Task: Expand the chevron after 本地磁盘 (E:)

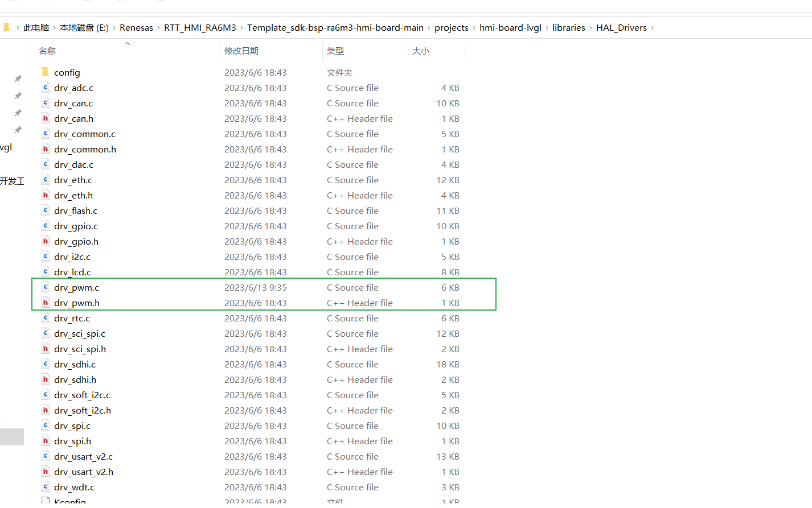Action: tap(114, 28)
